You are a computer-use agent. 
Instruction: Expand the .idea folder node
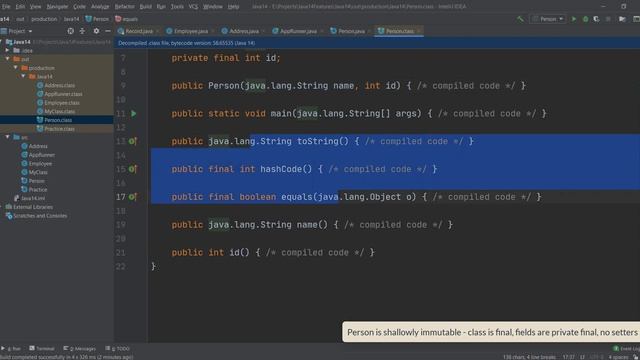click(7, 50)
